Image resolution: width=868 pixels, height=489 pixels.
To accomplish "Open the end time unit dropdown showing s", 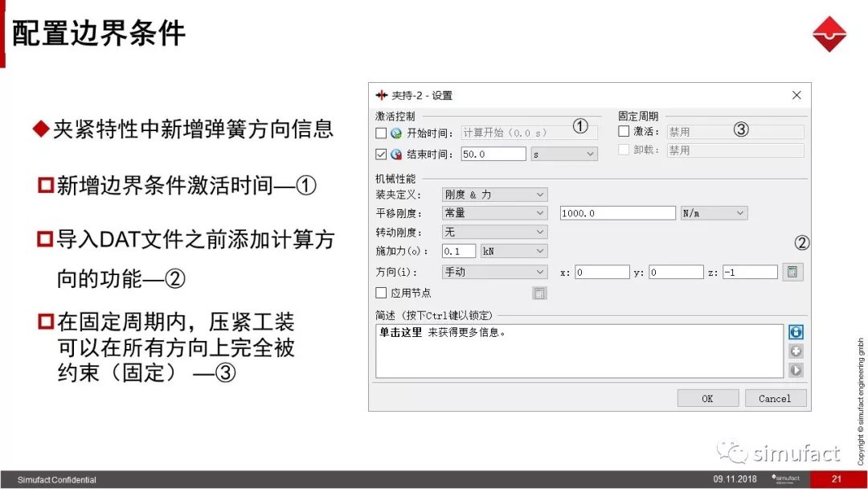I will coord(563,154).
